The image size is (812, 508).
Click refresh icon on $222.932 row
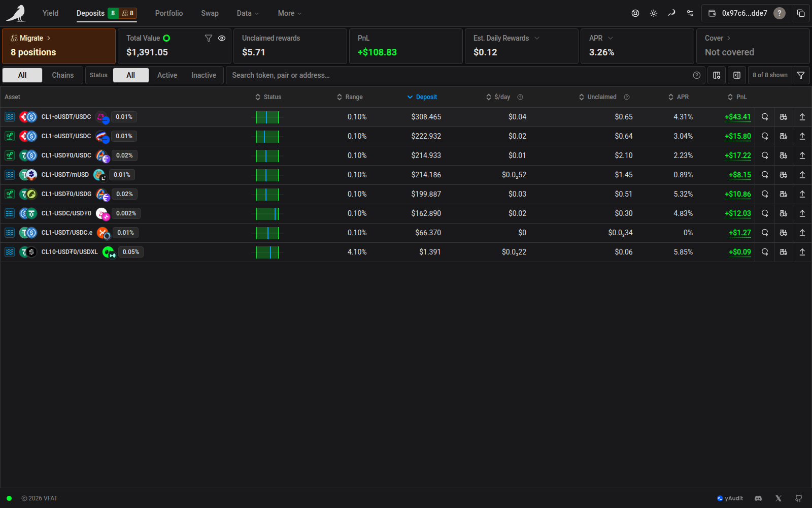pyautogui.click(x=765, y=136)
